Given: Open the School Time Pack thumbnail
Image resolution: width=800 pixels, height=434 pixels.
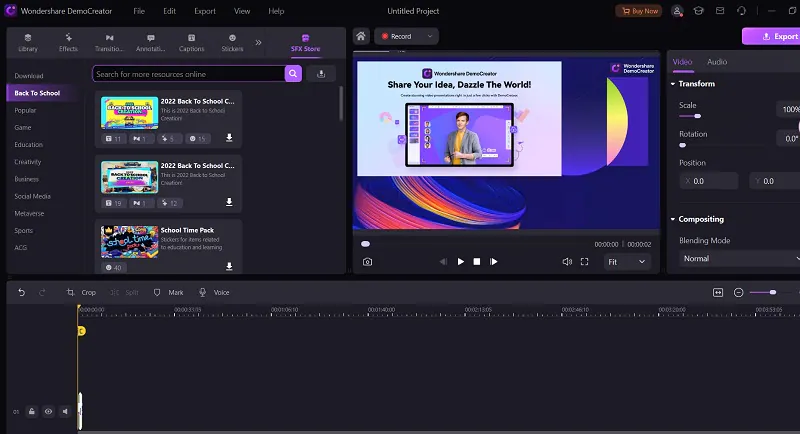Looking at the screenshot, I should (130, 242).
